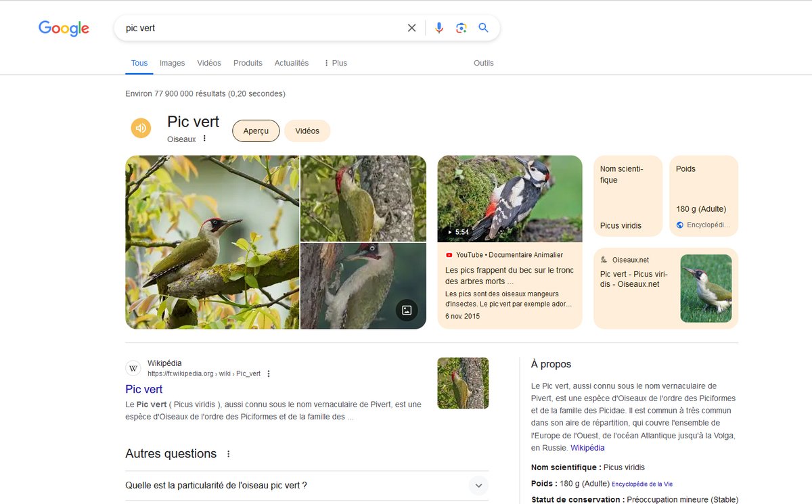This screenshot has height=504, width=812.
Task: Play the pronunciation with the speaker icon
Action: click(x=141, y=127)
